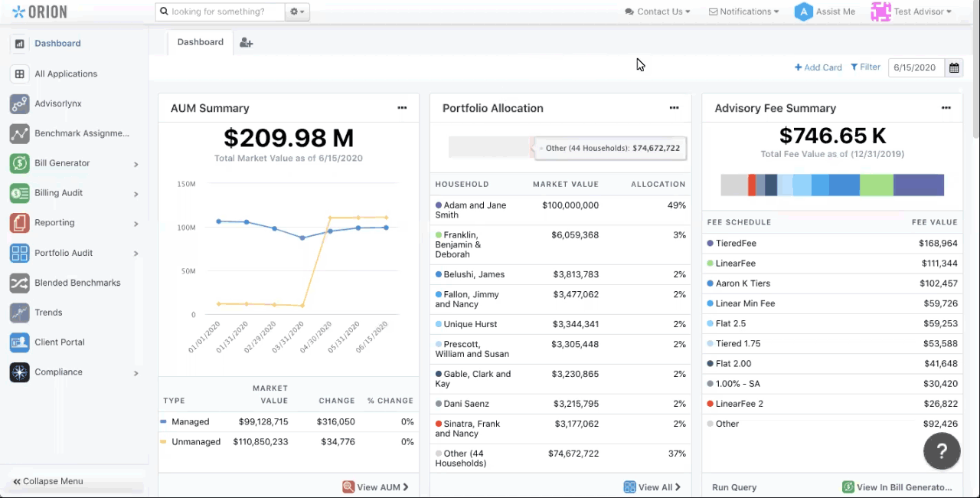Click the Bill Generator icon in sidebar
Screen dimensions: 980x498
click(x=20, y=163)
